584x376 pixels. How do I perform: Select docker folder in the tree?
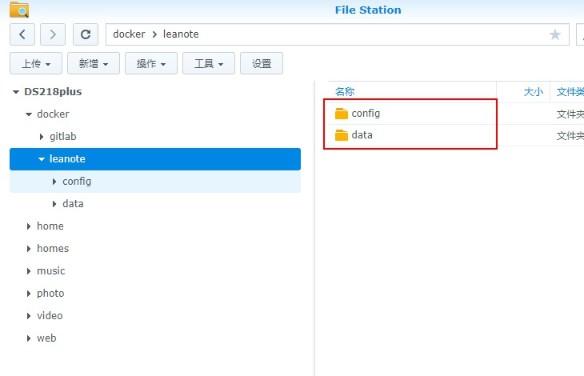click(53, 114)
